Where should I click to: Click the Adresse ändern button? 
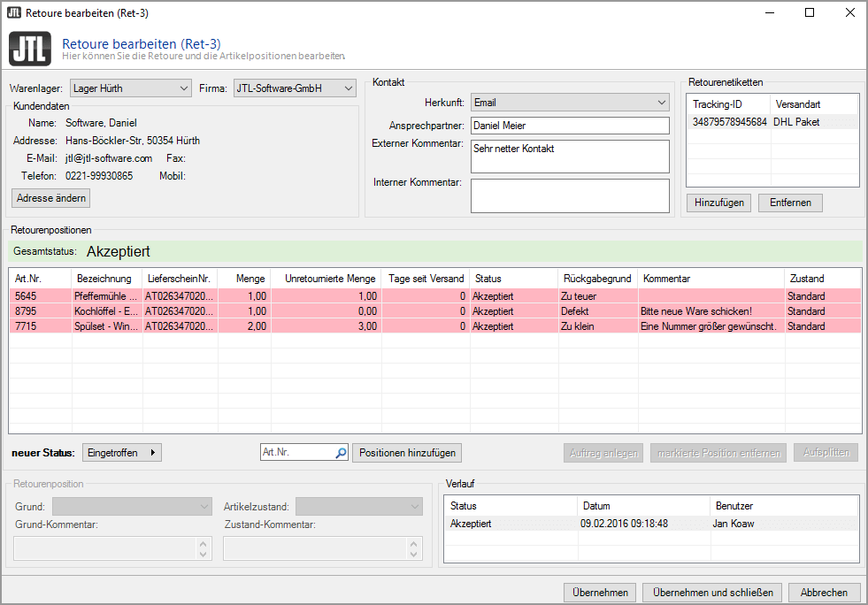51,198
